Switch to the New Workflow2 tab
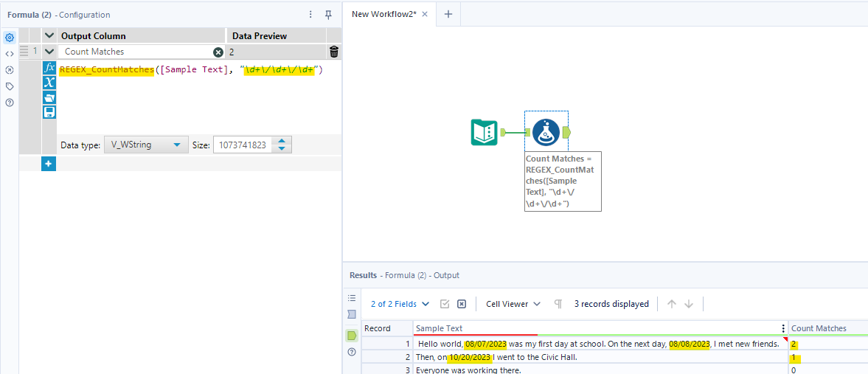The height and width of the screenshot is (374, 868). point(383,14)
